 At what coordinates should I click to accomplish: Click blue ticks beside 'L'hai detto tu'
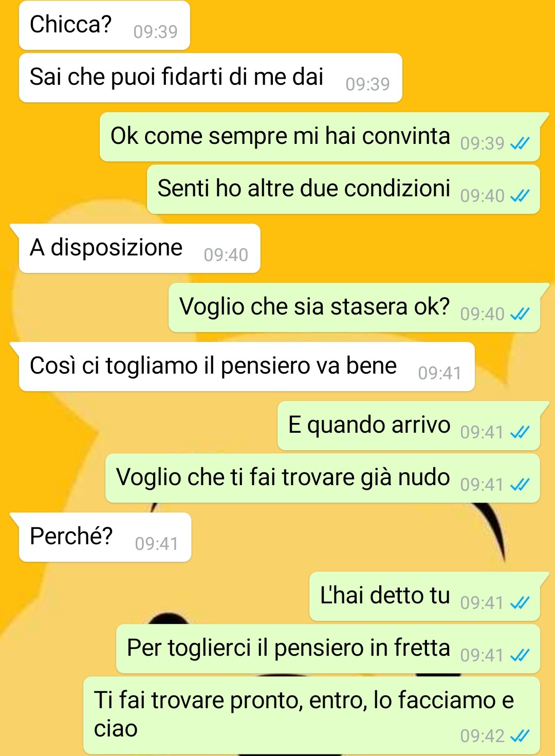pos(520,603)
